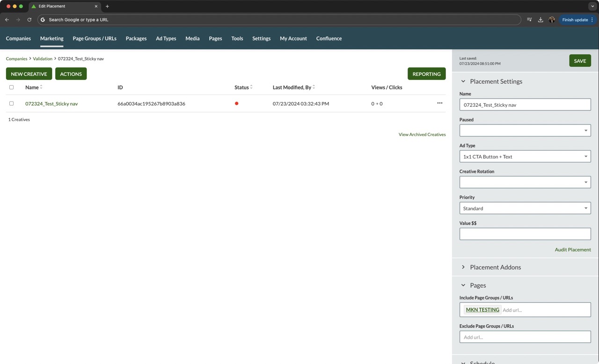This screenshot has width=599, height=364.
Task: Click the MKN TESTING page group tag
Action: (x=482, y=310)
